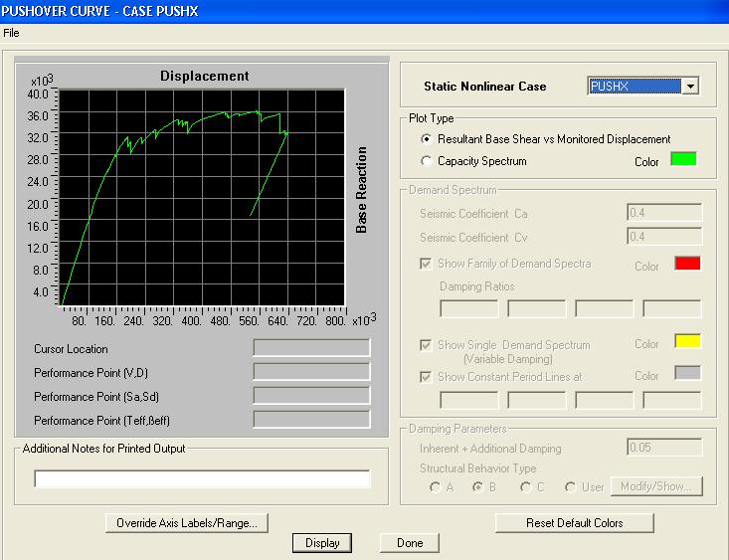729x560 pixels.
Task: Click the first Damping Ratios field
Action: pyautogui.click(x=468, y=308)
